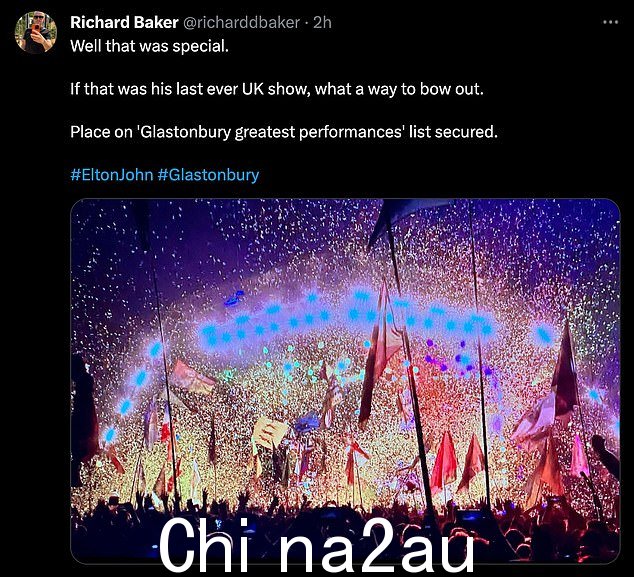The height and width of the screenshot is (577, 634).
Task: Select the line 'Well that was special.'
Action: click(150, 46)
